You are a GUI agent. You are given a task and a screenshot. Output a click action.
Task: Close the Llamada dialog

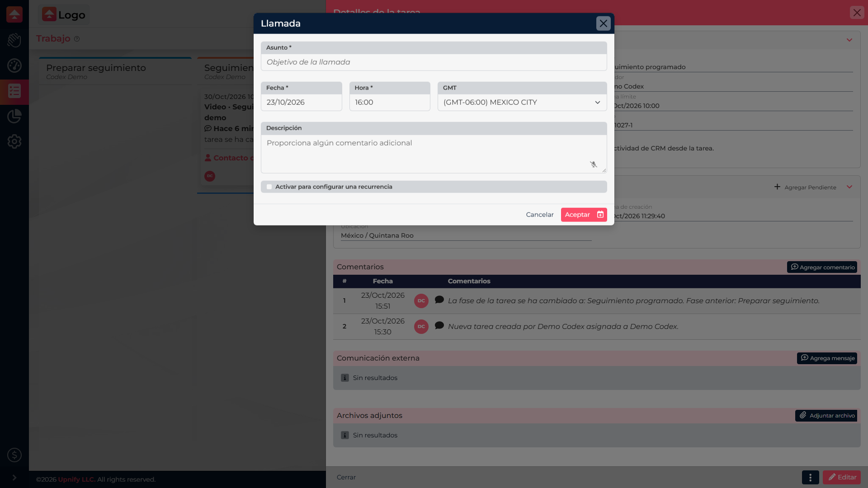pos(603,23)
